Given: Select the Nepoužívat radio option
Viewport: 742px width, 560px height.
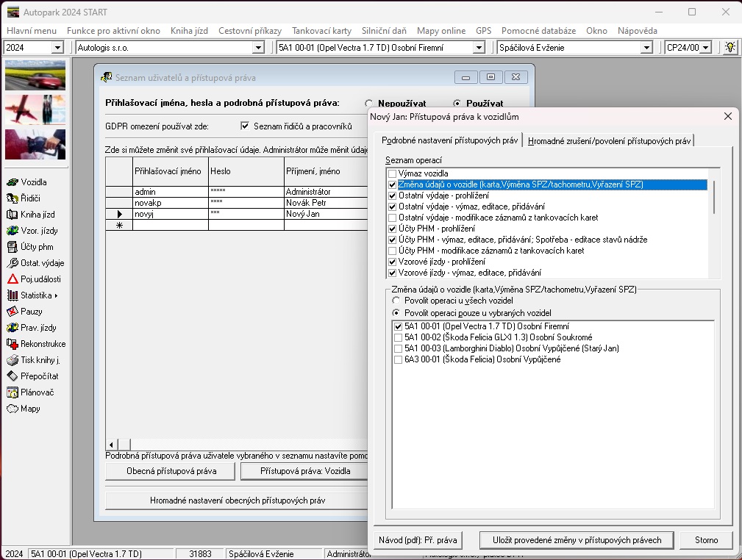Looking at the screenshot, I should click(x=368, y=103).
